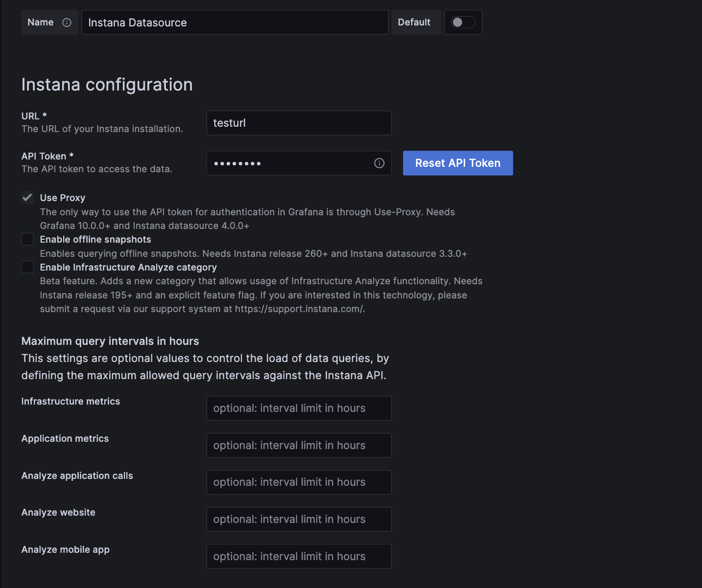Image resolution: width=702 pixels, height=588 pixels.
Task: Toggle the Default datasource switch
Action: click(x=463, y=23)
